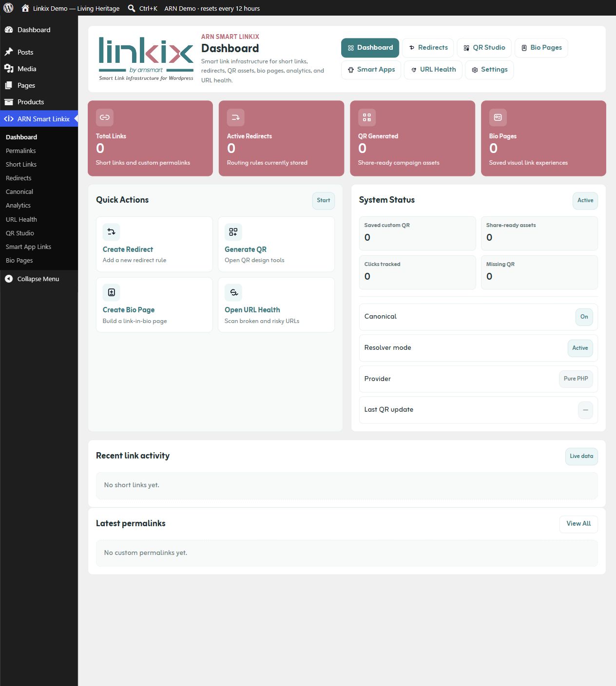
Task: Open ARN Smart Linkix menu item
Action: 39,119
